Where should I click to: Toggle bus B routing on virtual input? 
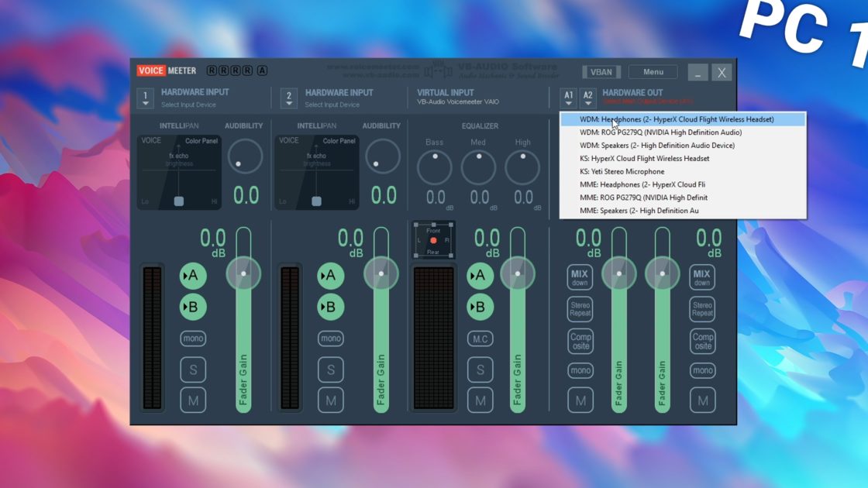[x=480, y=307]
